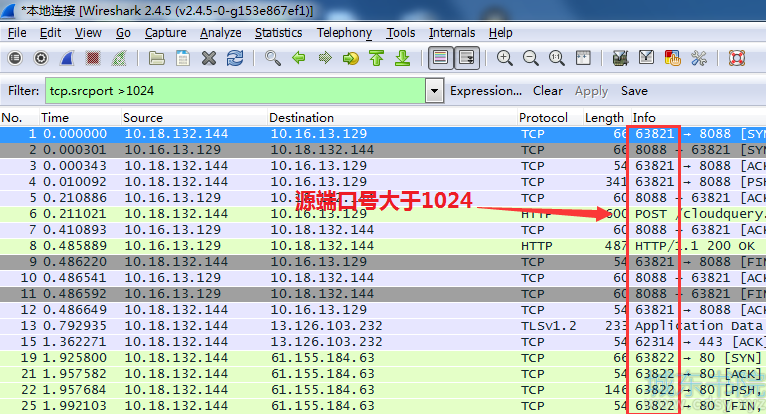This screenshot has width=766, height=414.
Task: Click the display filter input field
Action: click(x=235, y=91)
